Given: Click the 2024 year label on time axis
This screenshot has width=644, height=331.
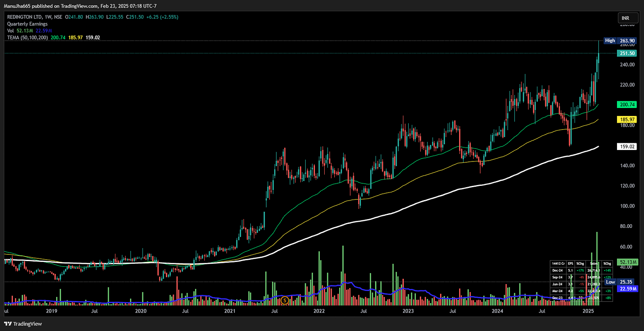Looking at the screenshot, I should tap(497, 312).
